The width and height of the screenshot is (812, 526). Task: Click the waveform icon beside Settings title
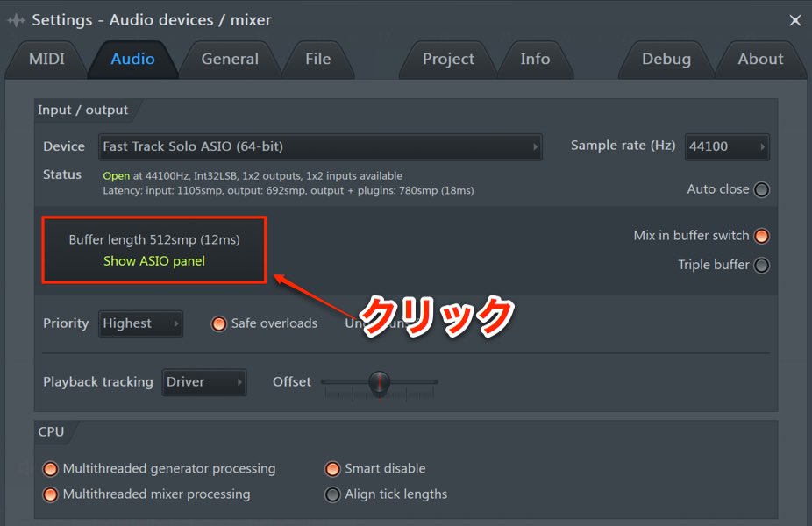(16, 20)
